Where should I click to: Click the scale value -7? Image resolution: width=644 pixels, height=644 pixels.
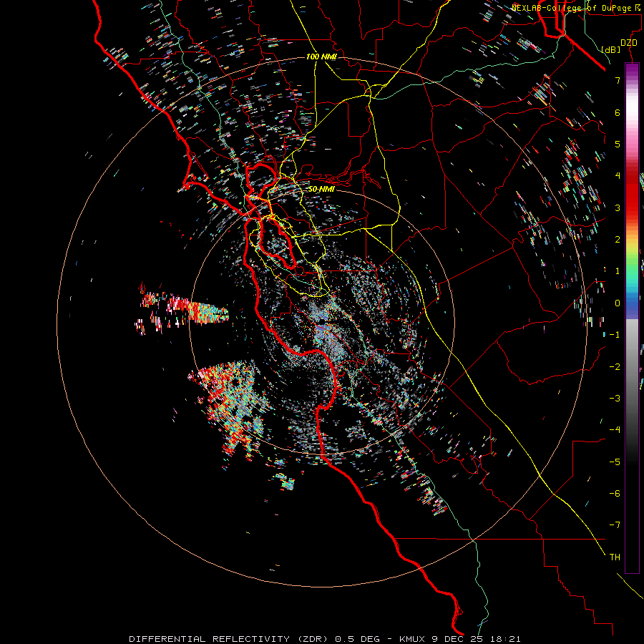(x=615, y=525)
